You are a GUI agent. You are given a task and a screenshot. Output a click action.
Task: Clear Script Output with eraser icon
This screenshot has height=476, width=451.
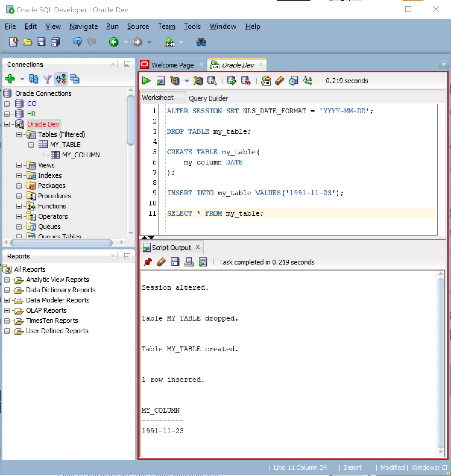(161, 262)
